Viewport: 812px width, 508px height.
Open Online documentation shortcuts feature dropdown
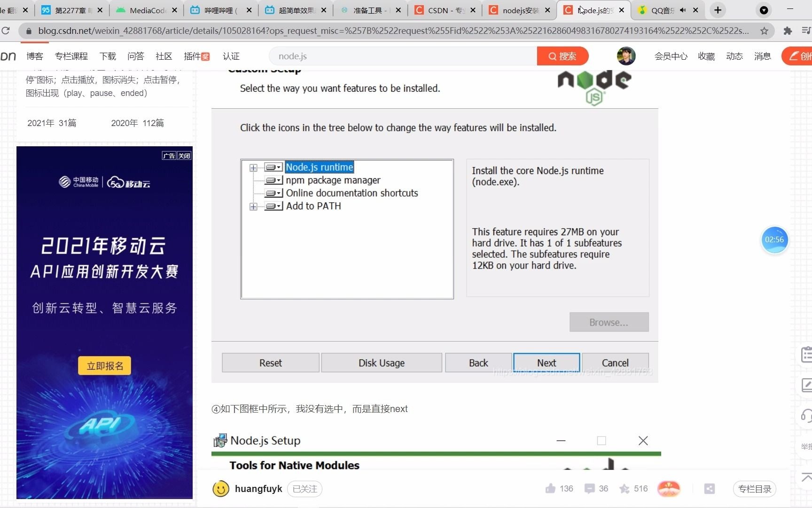point(273,193)
